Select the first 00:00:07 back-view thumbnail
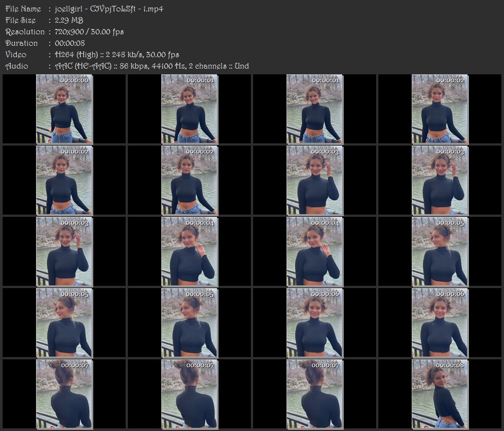Screen dimensions: 504x431 [64, 394]
